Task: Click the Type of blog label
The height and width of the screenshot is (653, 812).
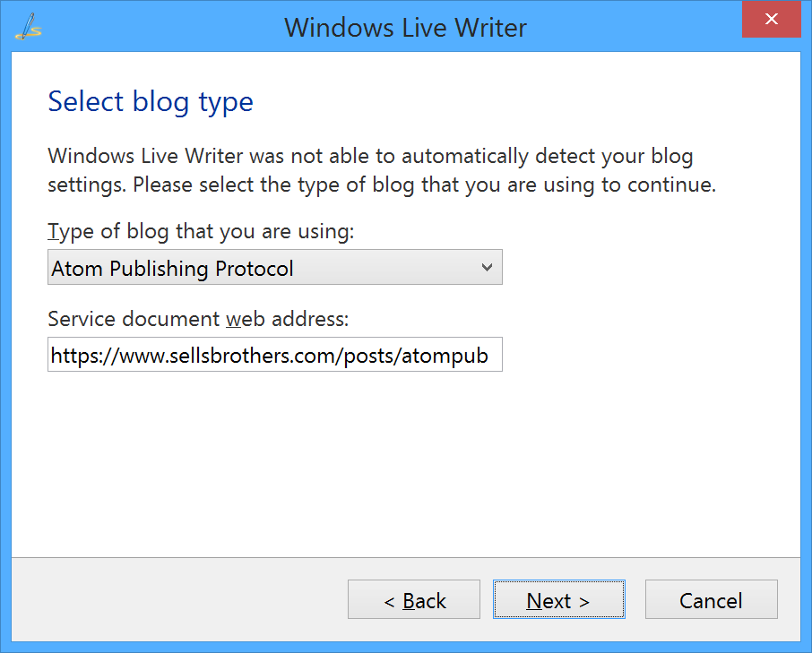Action: 201,231
